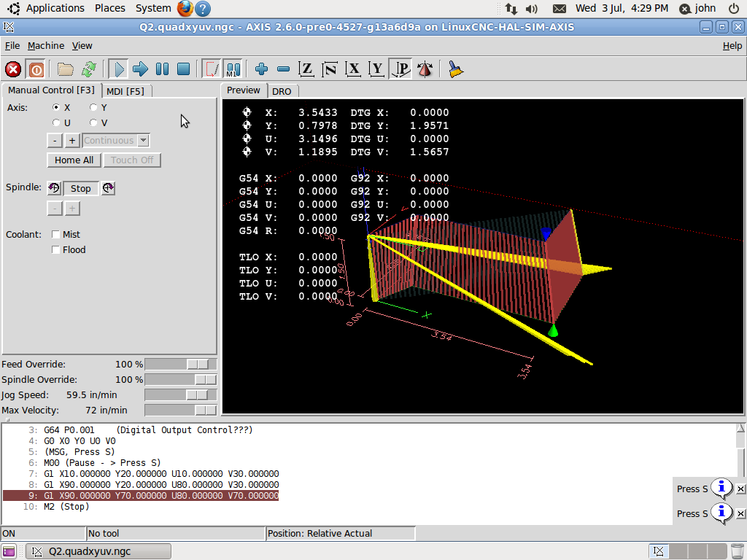Reload the current G-code file
This screenshot has width=747, height=560.
coord(88,69)
